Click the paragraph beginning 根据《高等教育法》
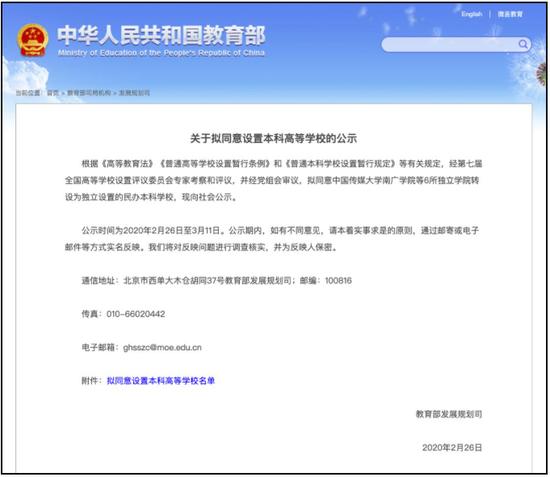550x477 pixels. [x=273, y=180]
